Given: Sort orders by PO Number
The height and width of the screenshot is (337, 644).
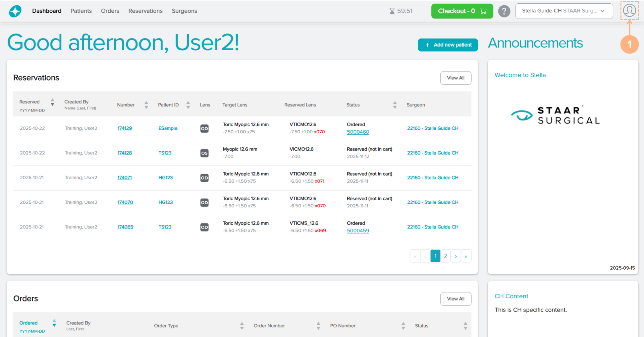Looking at the screenshot, I should pos(403,326).
